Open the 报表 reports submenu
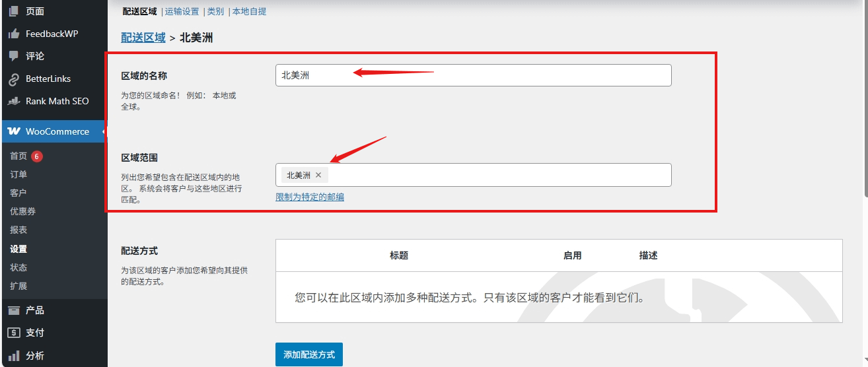 point(18,230)
